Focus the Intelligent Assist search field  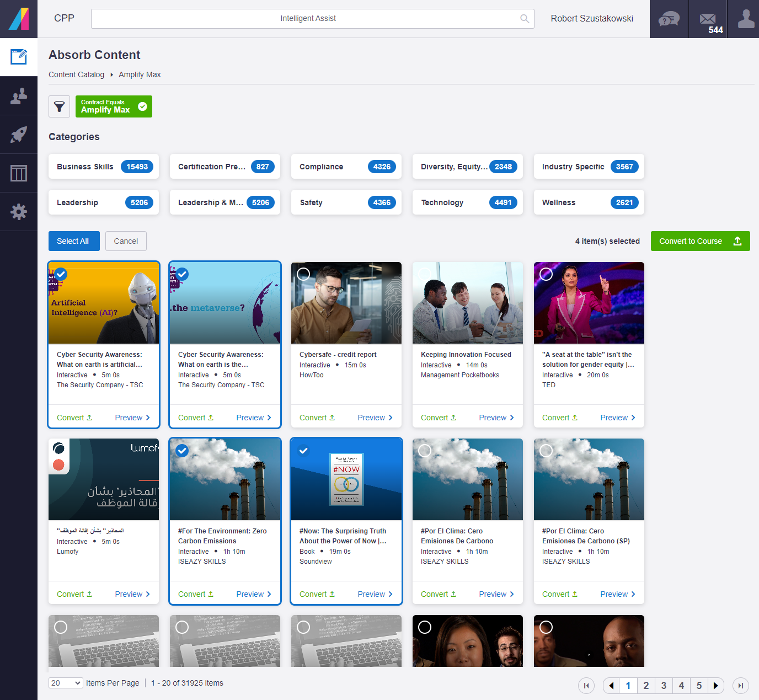coord(312,19)
